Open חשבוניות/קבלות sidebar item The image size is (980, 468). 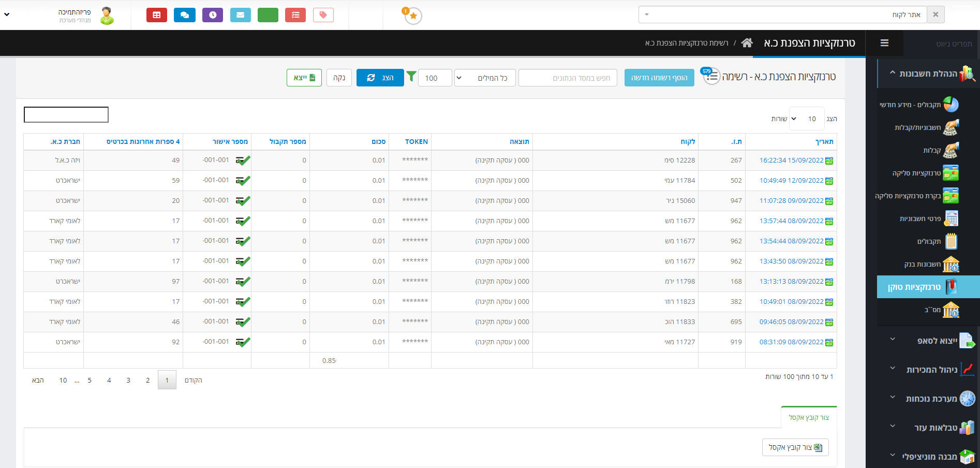click(x=926, y=127)
